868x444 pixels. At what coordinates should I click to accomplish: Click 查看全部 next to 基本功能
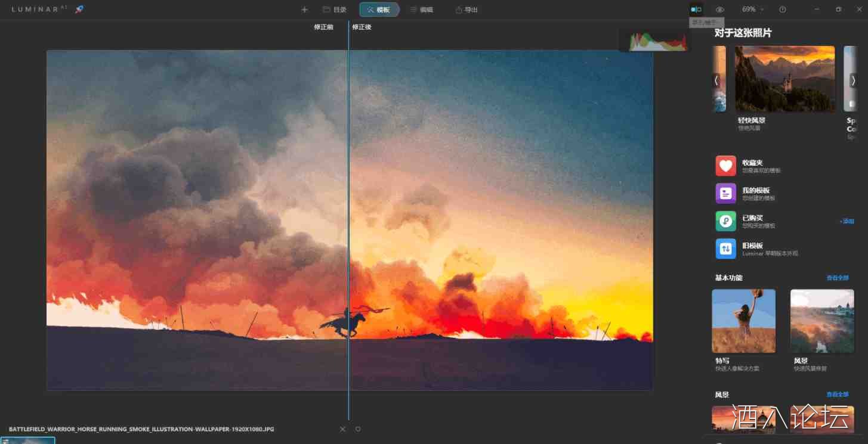(838, 278)
